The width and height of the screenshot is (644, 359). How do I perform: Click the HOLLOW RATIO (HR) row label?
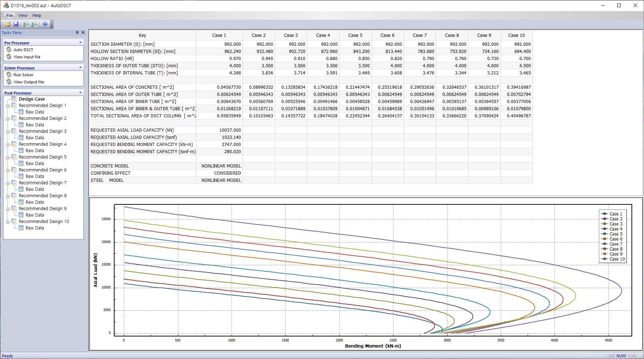pos(112,59)
